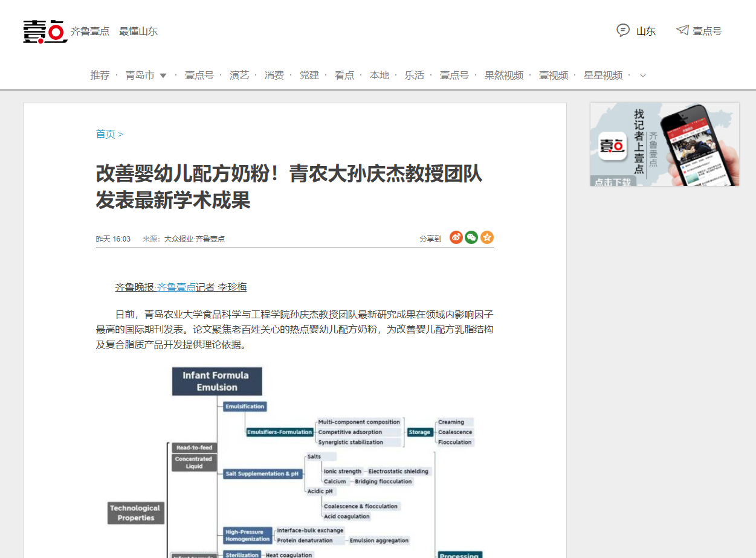Share article to WeChat
The image size is (756, 558).
pos(471,237)
